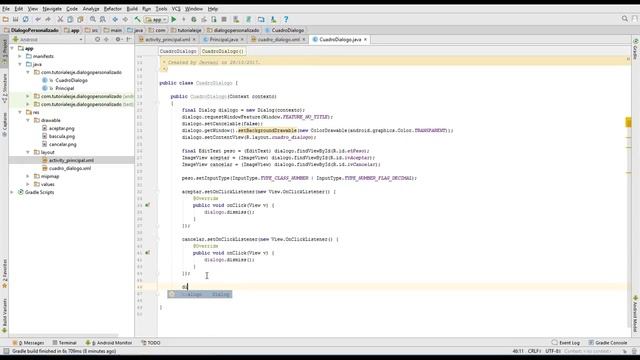Toggle the Gradle side panel tab
This screenshot has width=640, height=360.
[x=636, y=49]
